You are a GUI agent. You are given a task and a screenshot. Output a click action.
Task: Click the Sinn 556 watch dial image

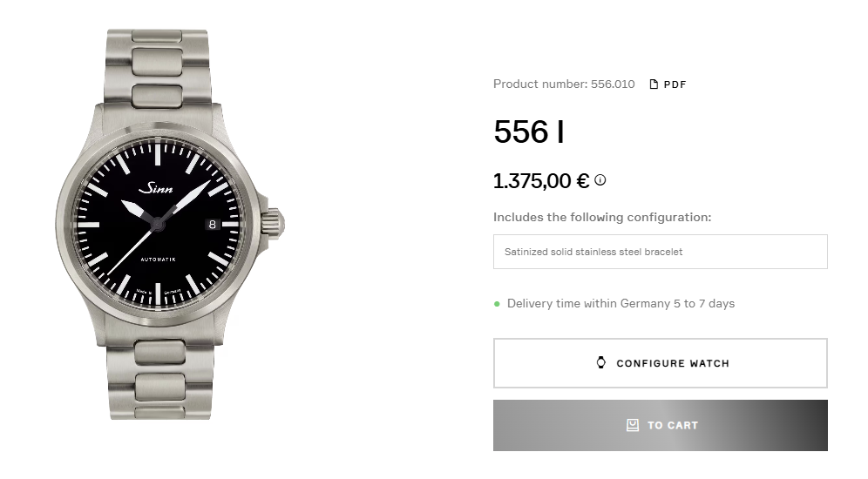[159, 226]
